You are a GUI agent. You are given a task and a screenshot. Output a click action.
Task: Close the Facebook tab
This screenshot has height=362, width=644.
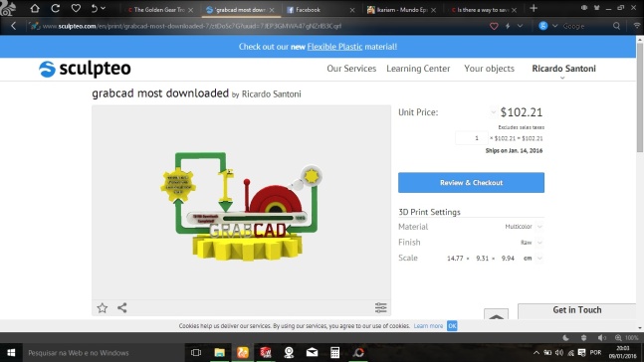(352, 10)
